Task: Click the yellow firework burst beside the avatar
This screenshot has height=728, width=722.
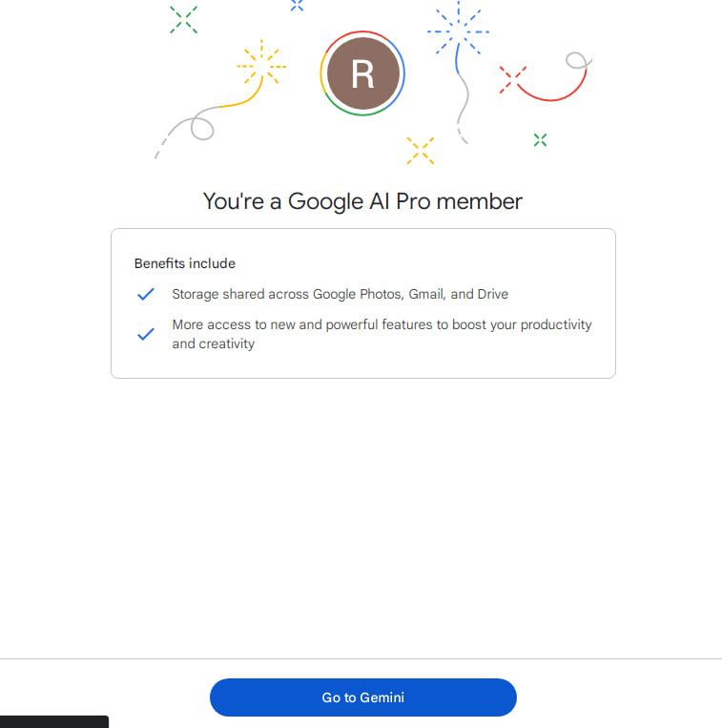Action: [x=261, y=65]
